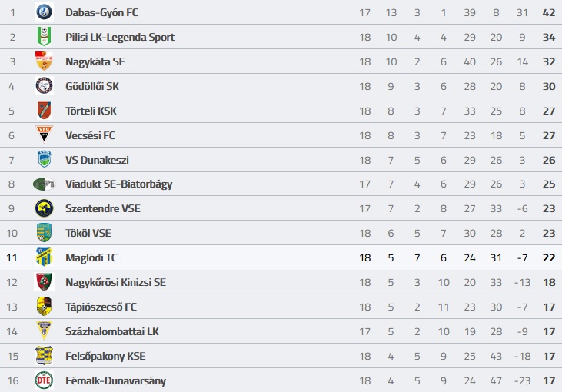Click Dabas-Gyón FC's 42 points value
562x392 pixels.
coord(549,12)
